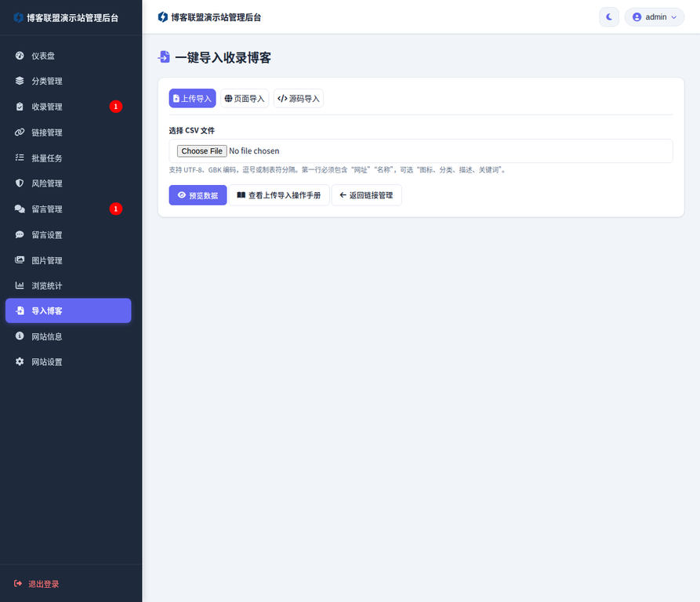700x602 pixels.
Task: Click the dashboard gauge icon beside 仪表盘
Action: (20, 56)
